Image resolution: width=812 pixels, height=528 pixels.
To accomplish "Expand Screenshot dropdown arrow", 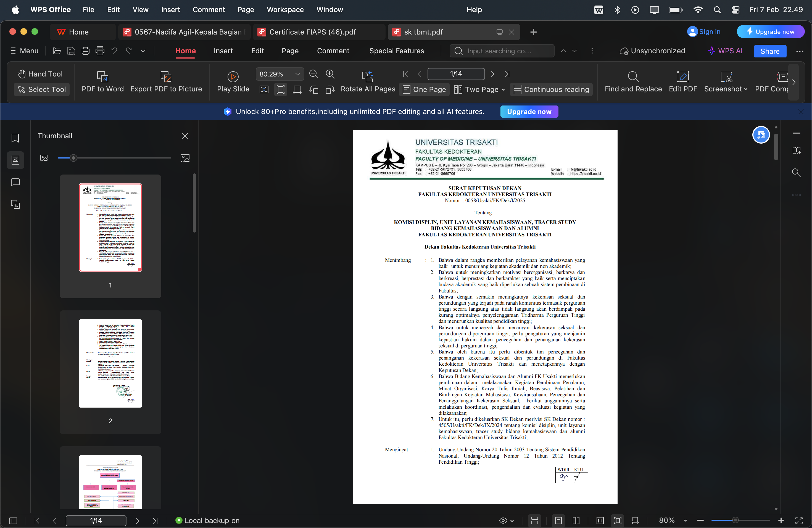I will click(745, 89).
